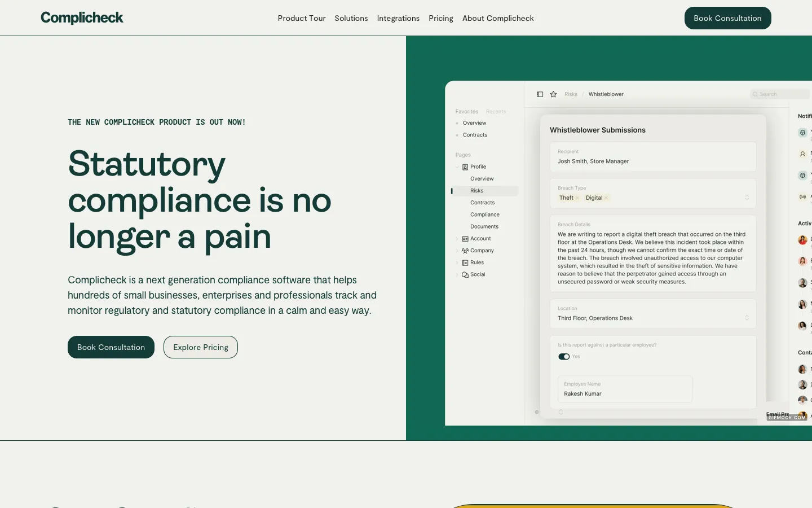Expand the Social section in the sidebar
This screenshot has height=508, width=812.
(x=457, y=275)
